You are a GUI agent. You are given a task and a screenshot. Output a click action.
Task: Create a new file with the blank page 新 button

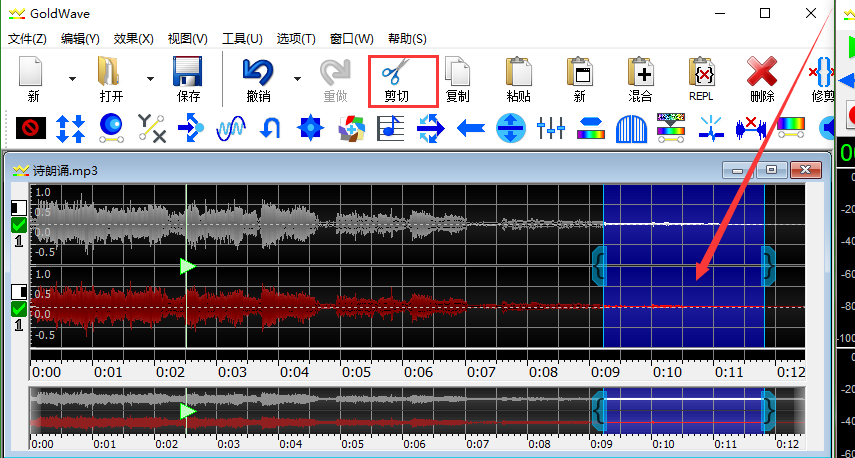click(33, 79)
